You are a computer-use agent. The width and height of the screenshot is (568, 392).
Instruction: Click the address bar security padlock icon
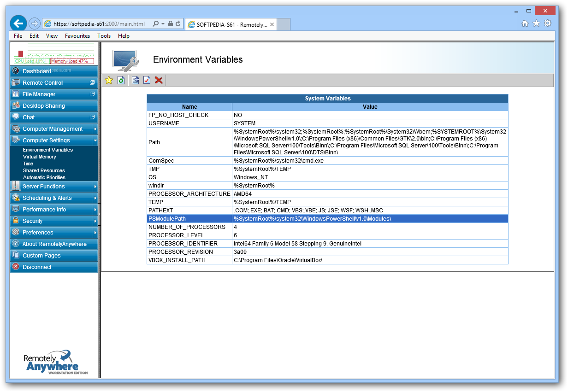171,23
